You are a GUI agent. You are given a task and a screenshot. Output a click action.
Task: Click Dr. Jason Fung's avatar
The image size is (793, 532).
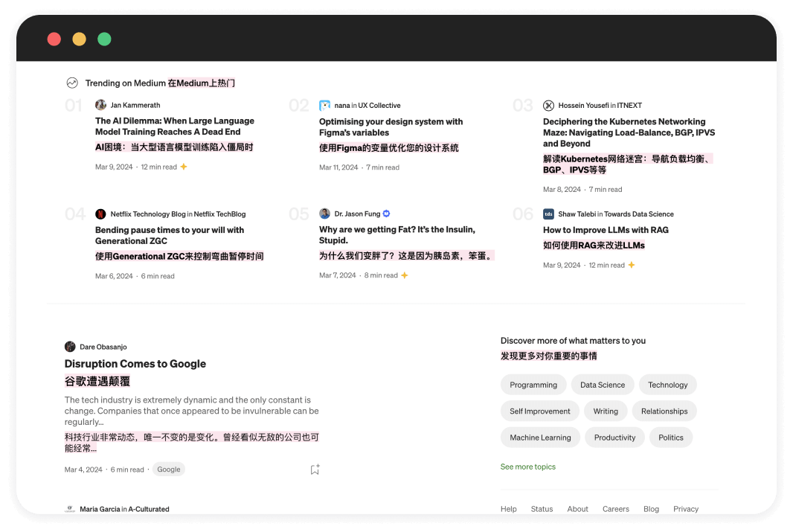pos(324,214)
